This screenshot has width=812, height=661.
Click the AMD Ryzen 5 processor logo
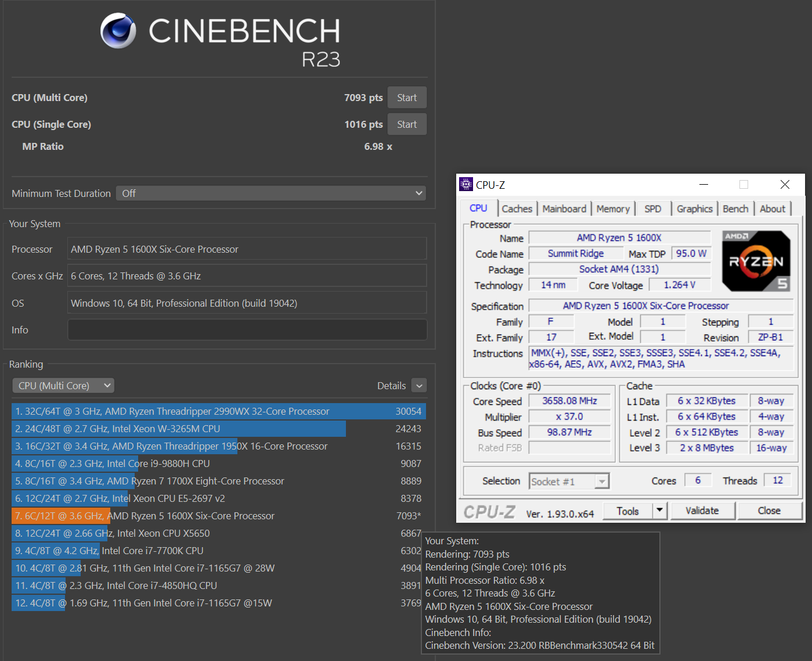tap(756, 261)
